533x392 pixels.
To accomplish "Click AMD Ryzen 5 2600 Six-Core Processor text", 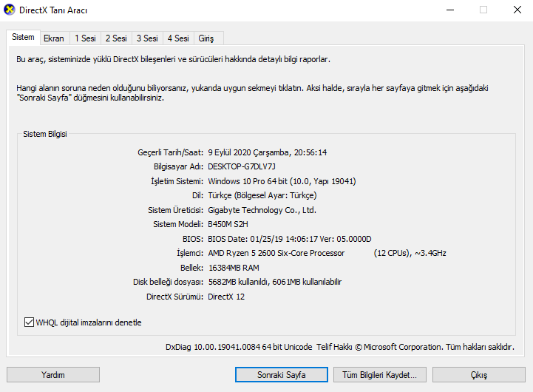I will tap(276, 253).
